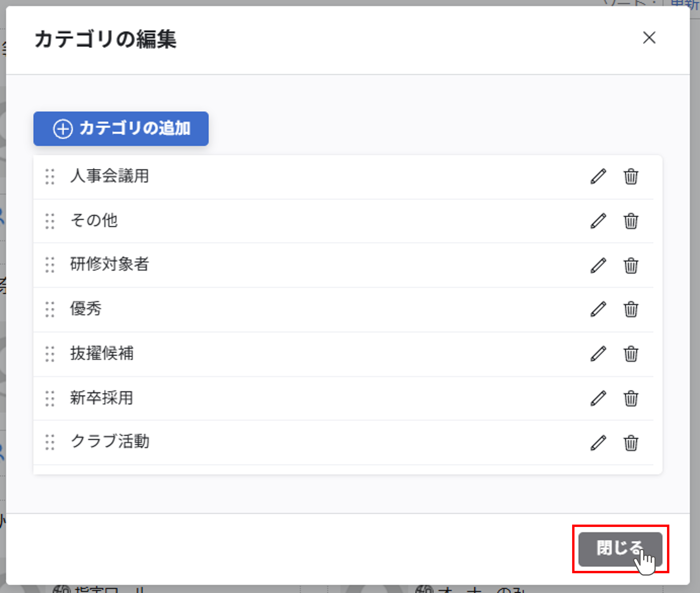Viewport: 700px width, 593px height.
Task: Click the drag handle of 人事会議用
Action: 50,177
